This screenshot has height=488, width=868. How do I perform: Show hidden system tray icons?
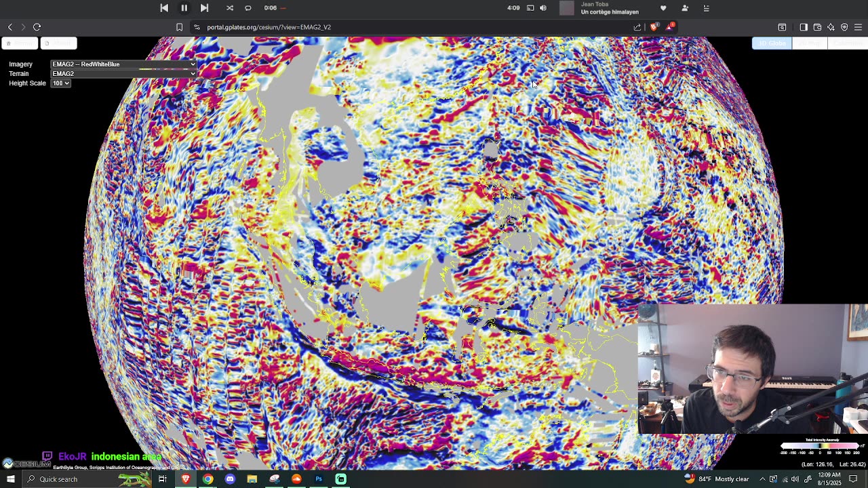point(762,479)
